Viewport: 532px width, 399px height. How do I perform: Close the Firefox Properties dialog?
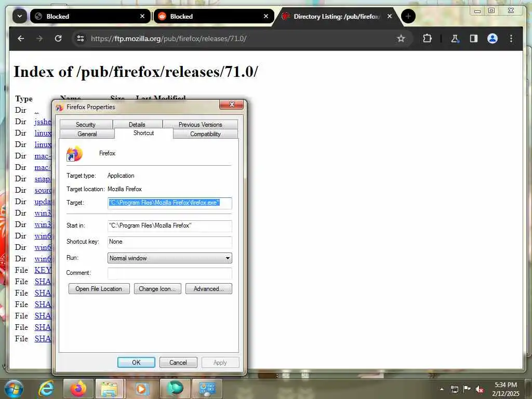[232, 104]
